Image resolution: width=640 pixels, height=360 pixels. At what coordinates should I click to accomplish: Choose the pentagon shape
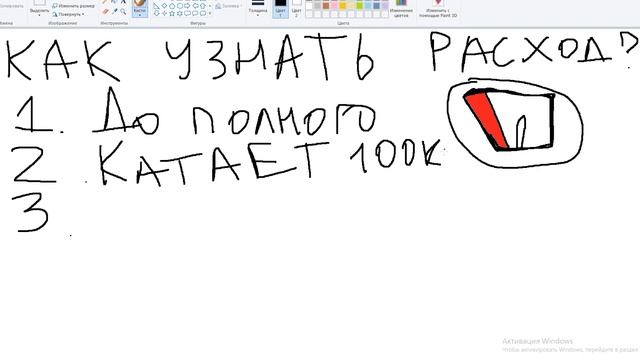pyautogui.click(x=172, y=6)
